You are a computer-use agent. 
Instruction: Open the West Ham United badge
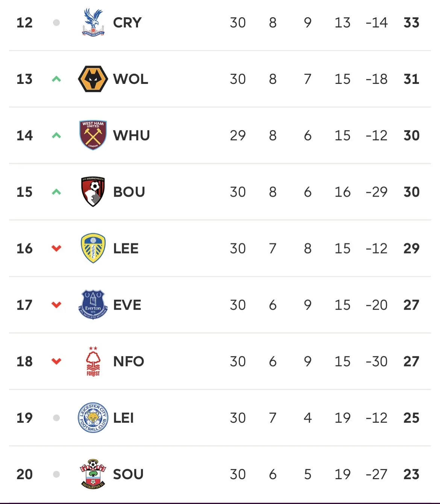[x=93, y=135]
